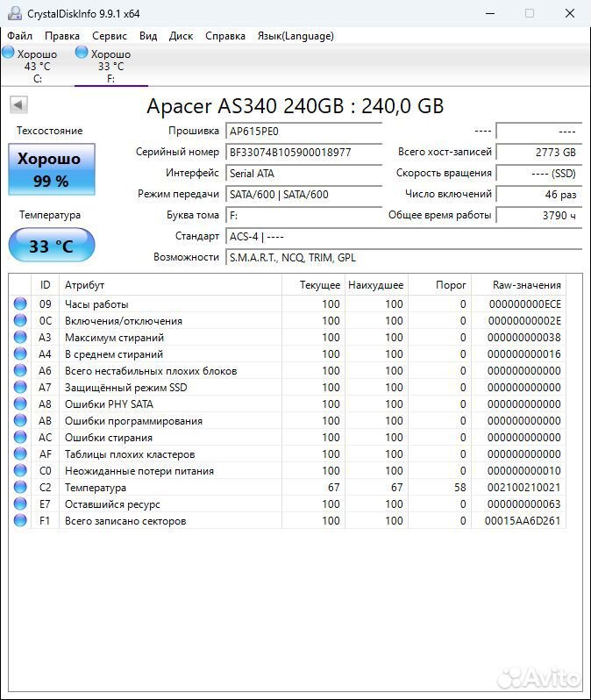This screenshot has width=591, height=700.
Task: Click status icon for A8 Ошибки PHY SATA
Action: (x=20, y=404)
